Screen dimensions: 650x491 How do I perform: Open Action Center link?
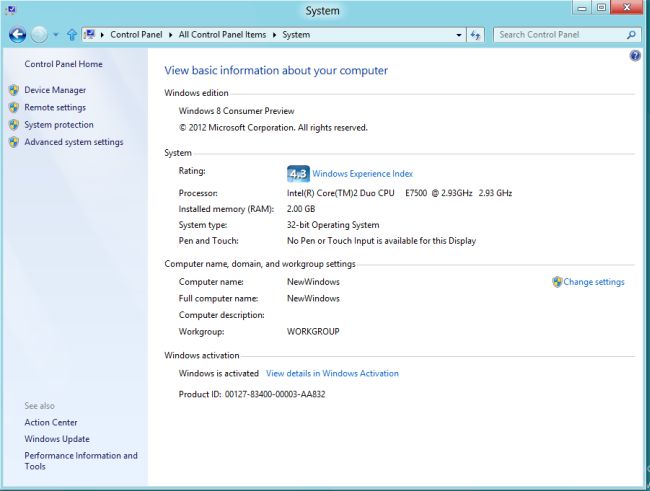[x=51, y=423]
